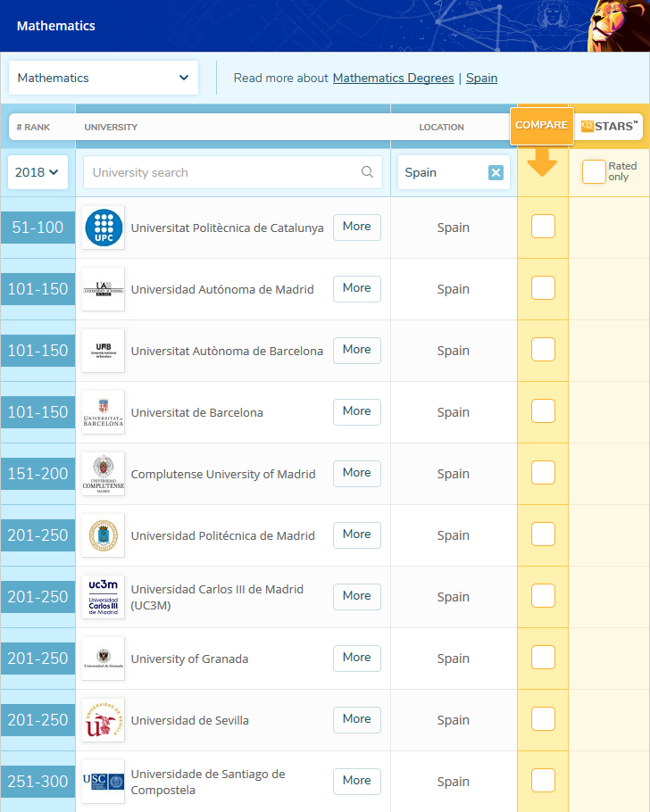Click University of Granada logo

click(x=104, y=659)
